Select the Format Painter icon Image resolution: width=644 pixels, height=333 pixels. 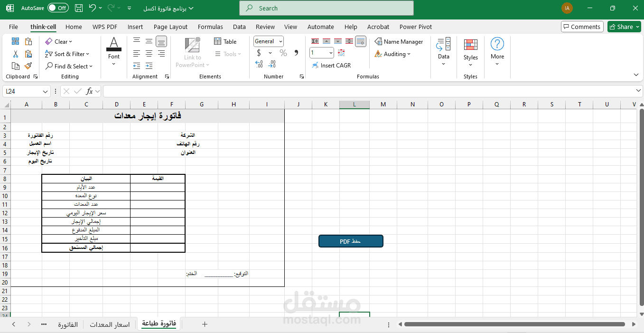pos(28,66)
